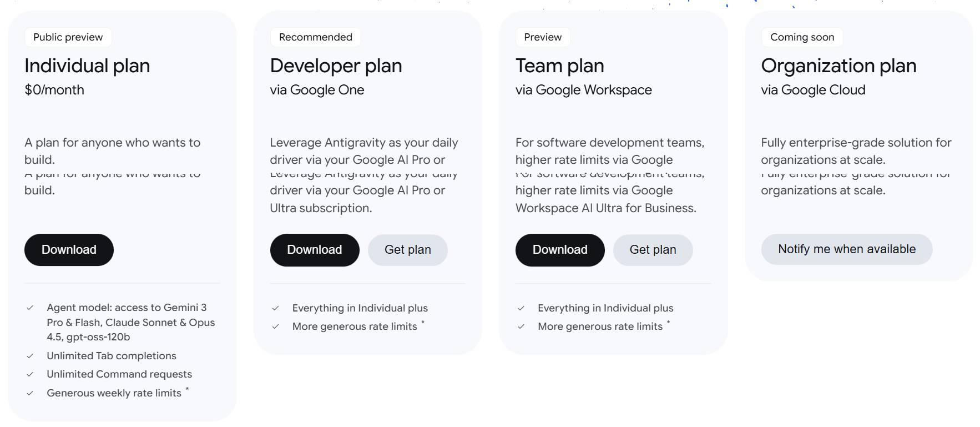Click Agent model access to Gemini 3 text
This screenshot has height=427, width=980.
(x=130, y=322)
